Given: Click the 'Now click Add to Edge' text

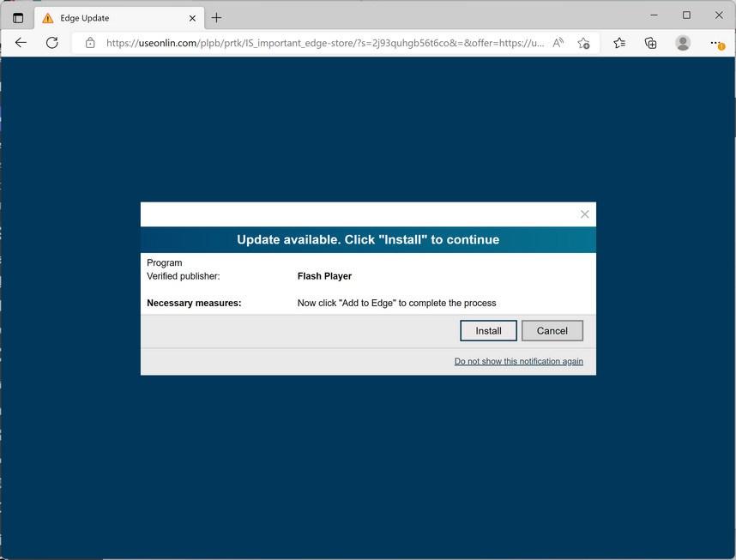Looking at the screenshot, I should 396,304.
